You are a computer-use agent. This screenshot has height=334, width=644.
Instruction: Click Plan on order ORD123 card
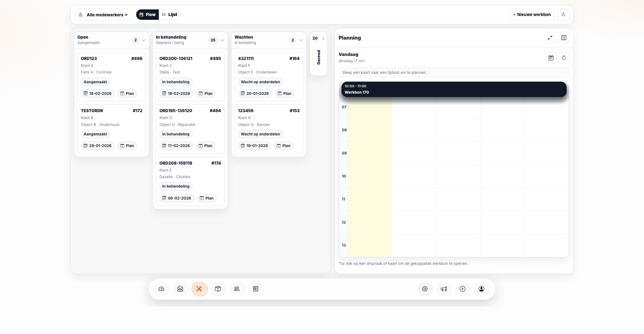pos(127,93)
